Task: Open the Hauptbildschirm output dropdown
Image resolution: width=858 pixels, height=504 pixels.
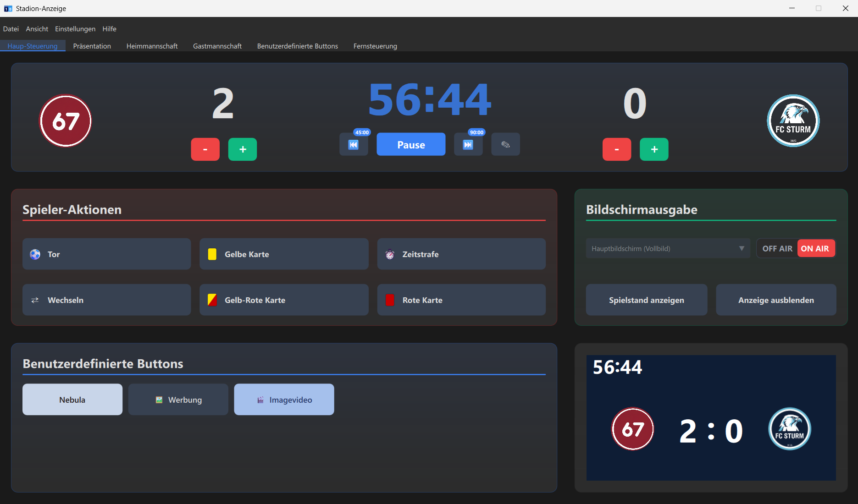Action: click(667, 249)
